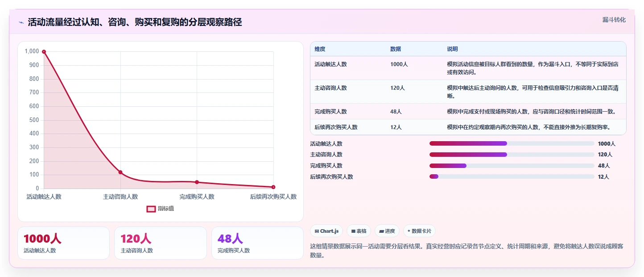The image size is (644, 277).
Task: Click the 后续再次购买人数 label left of the progress bar
Action: pyautogui.click(x=332, y=176)
